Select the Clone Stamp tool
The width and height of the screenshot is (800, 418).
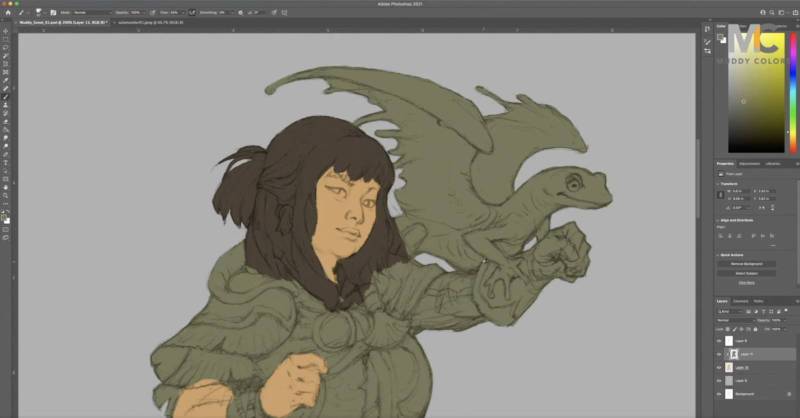6,105
